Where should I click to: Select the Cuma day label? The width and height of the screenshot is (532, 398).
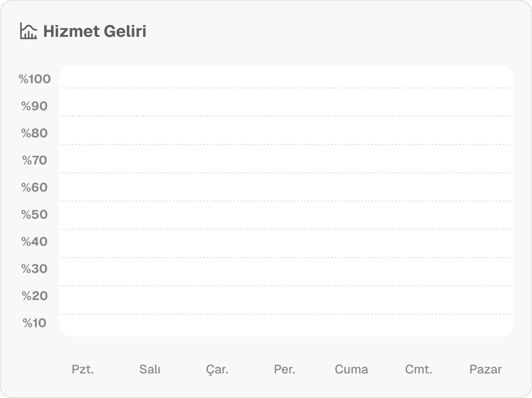351,369
